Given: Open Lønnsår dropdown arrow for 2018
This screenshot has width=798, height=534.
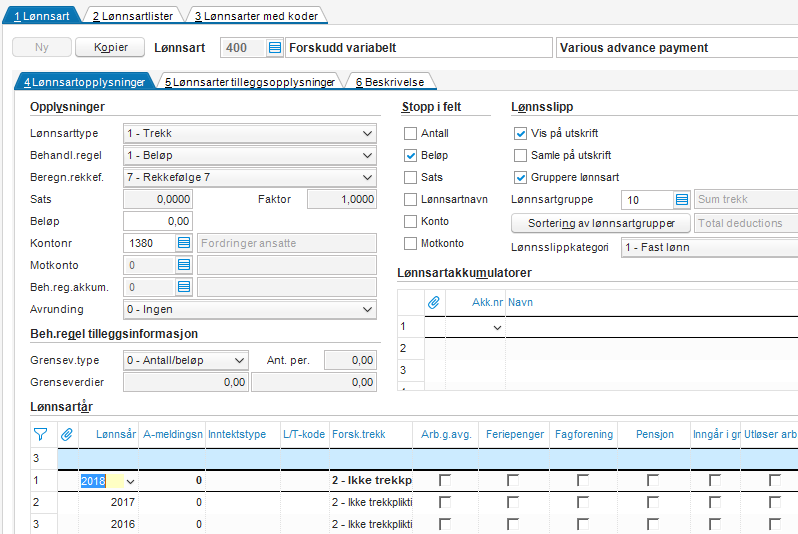Looking at the screenshot, I should coord(131,481).
